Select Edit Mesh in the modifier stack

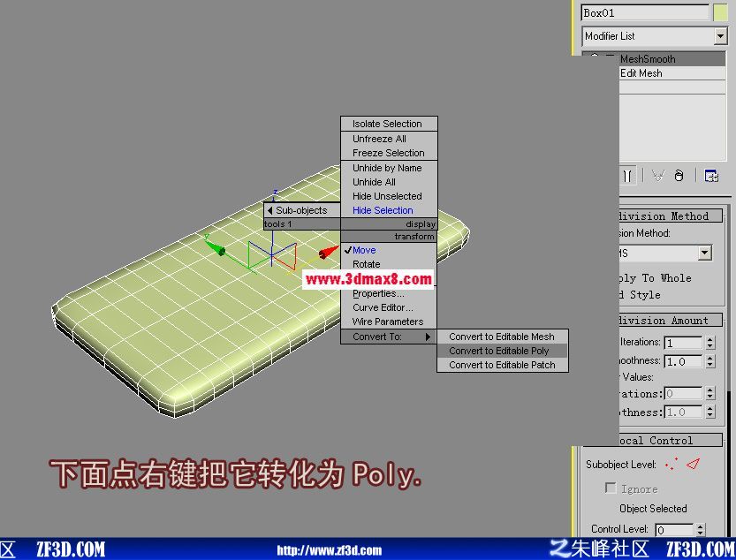pos(672,73)
